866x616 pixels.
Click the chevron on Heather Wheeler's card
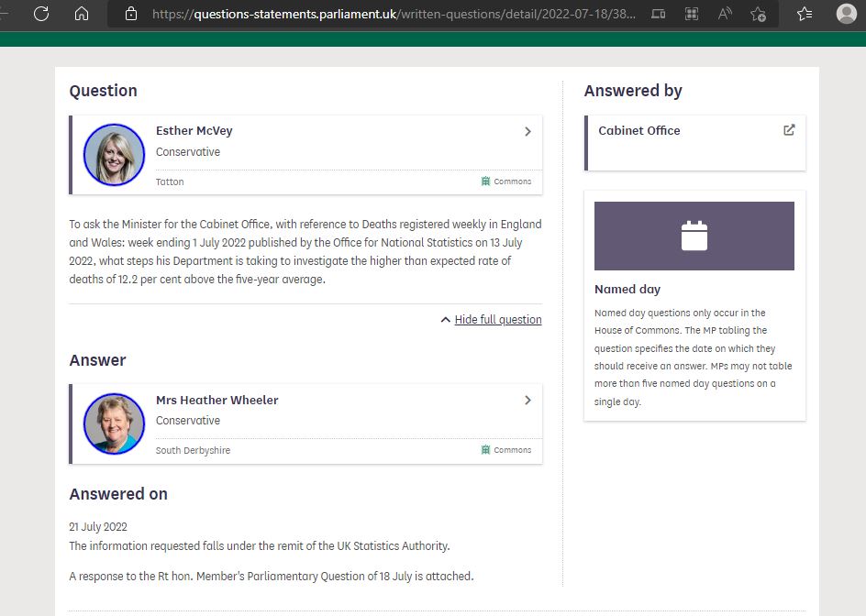pyautogui.click(x=528, y=401)
